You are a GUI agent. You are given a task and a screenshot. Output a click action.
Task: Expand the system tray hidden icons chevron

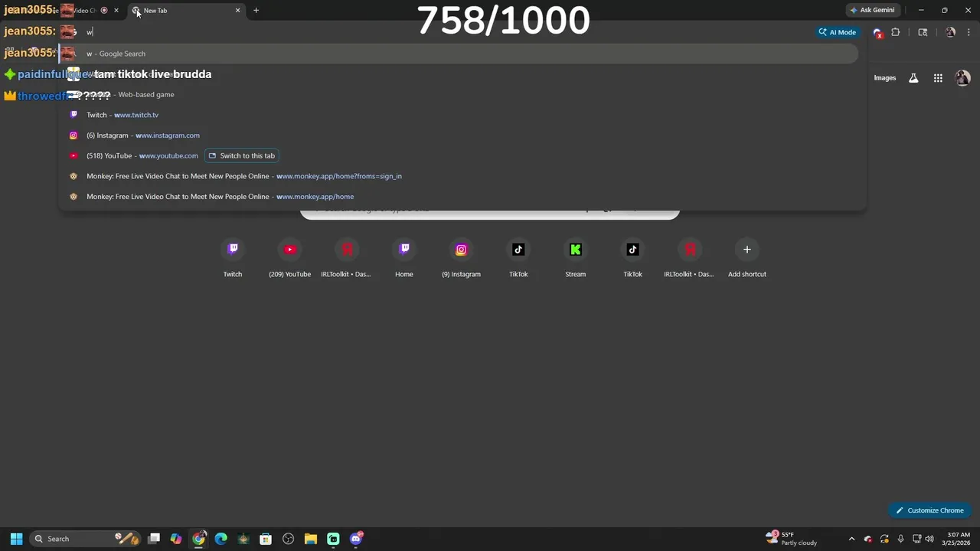coord(851,539)
